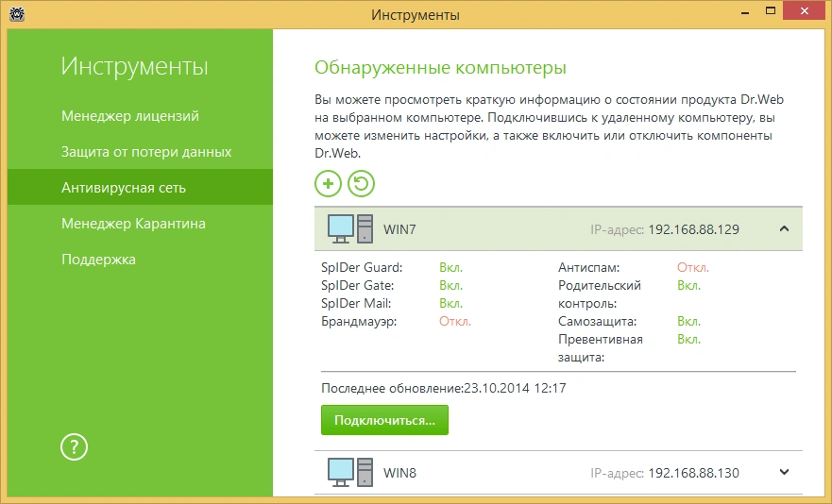Go to the Поддержка section
This screenshot has height=504, width=832.
point(98,260)
